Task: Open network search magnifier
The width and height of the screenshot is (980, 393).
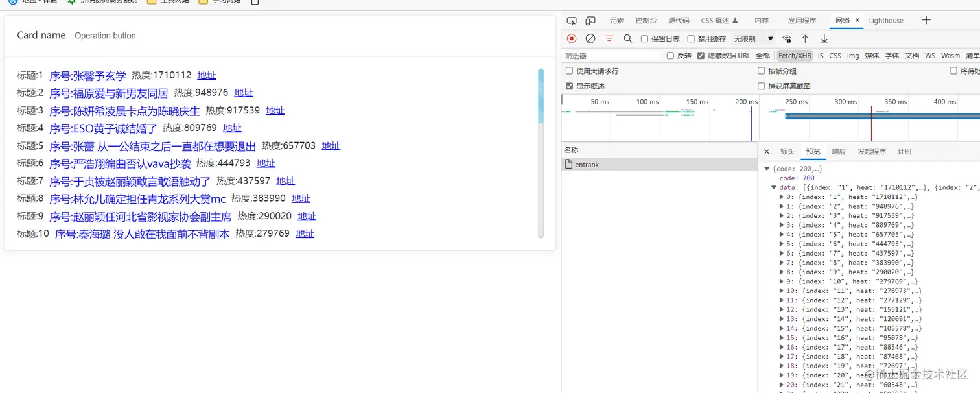Action: [628, 39]
